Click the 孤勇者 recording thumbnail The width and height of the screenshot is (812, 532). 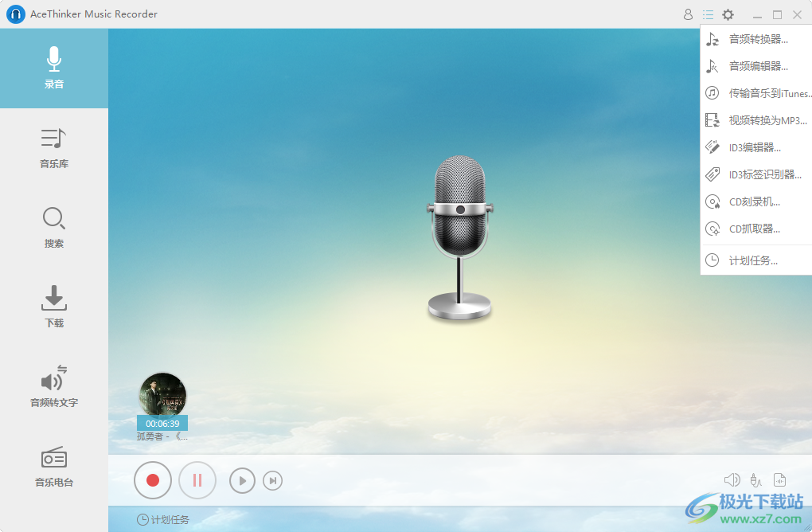click(x=162, y=396)
